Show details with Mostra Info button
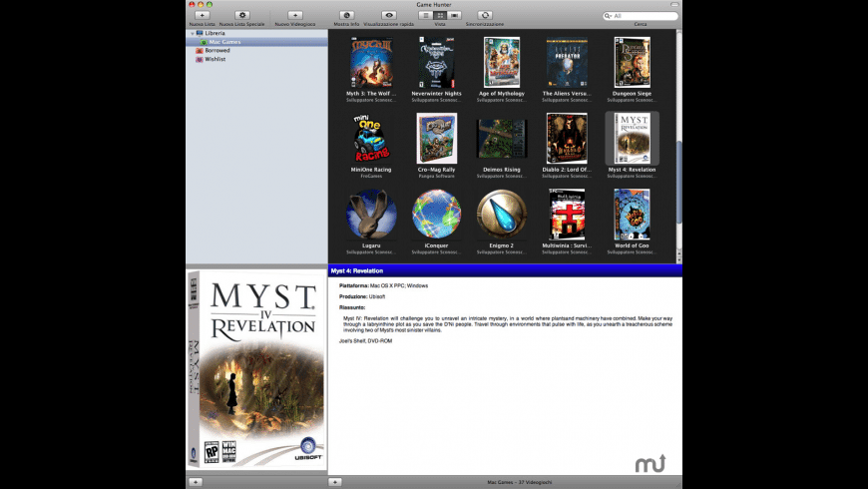Viewport: 868px width, 489px height. 346,16
